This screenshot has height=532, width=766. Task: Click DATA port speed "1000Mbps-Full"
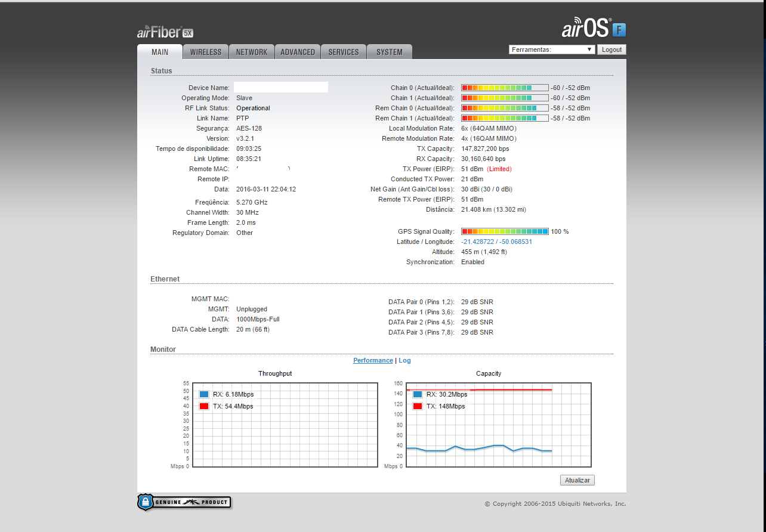click(x=258, y=319)
